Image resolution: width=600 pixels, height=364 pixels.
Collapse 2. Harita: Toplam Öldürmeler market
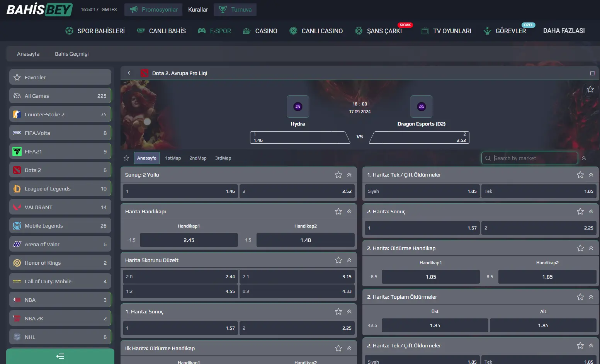click(591, 297)
